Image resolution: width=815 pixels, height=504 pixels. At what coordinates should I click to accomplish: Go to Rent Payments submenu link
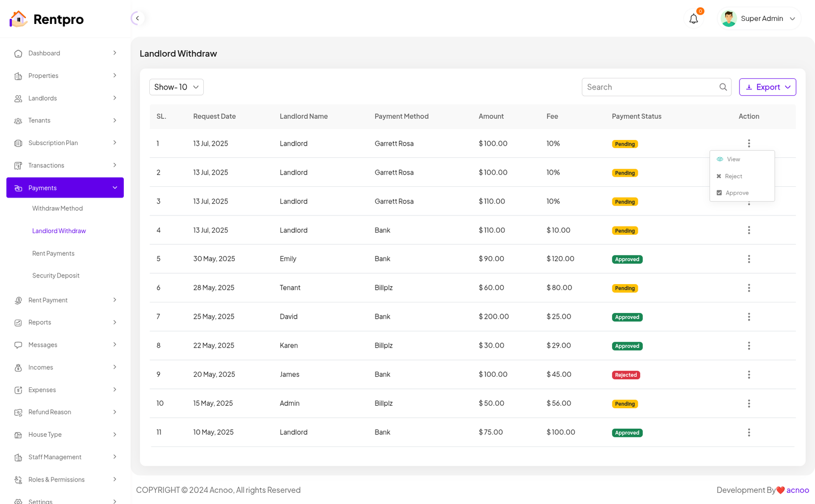click(53, 254)
